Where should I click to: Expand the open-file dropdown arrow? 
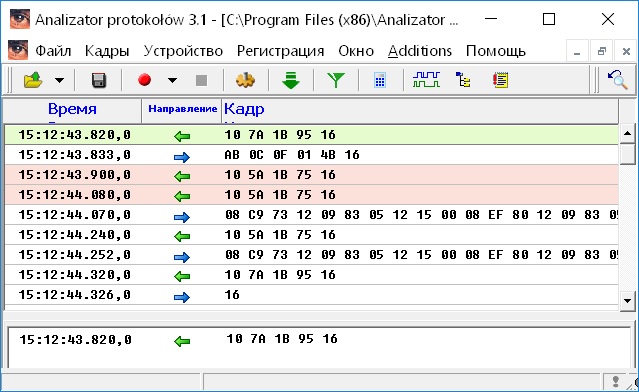click(59, 80)
